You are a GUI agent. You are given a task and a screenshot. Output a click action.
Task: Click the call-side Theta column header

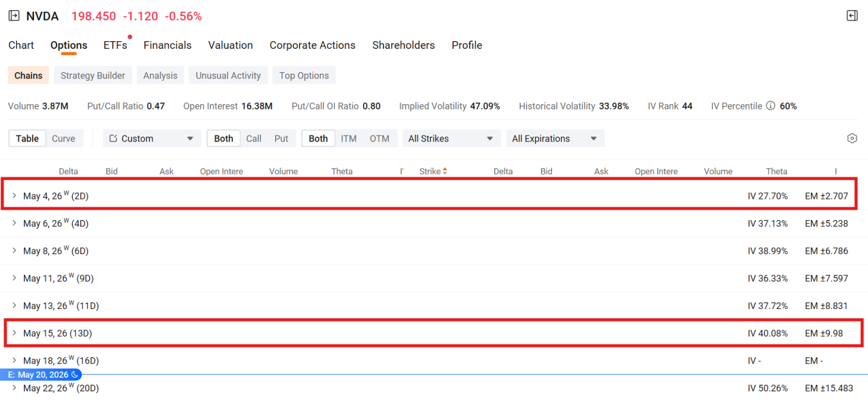pyautogui.click(x=342, y=171)
